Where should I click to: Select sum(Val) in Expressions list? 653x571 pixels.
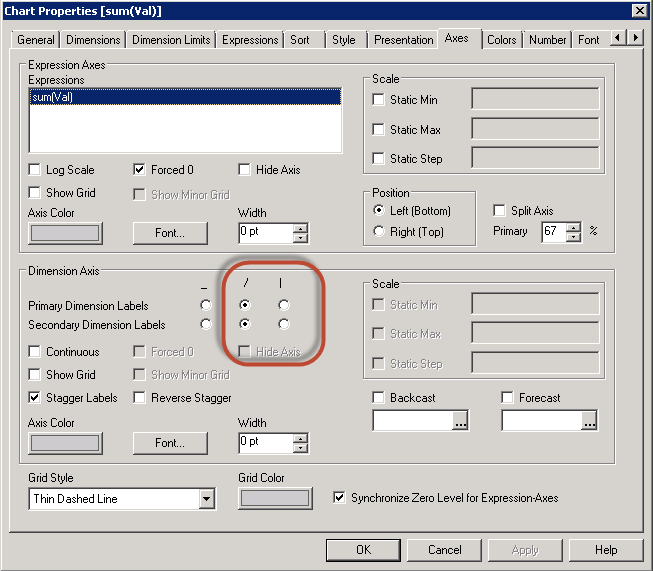[184, 97]
